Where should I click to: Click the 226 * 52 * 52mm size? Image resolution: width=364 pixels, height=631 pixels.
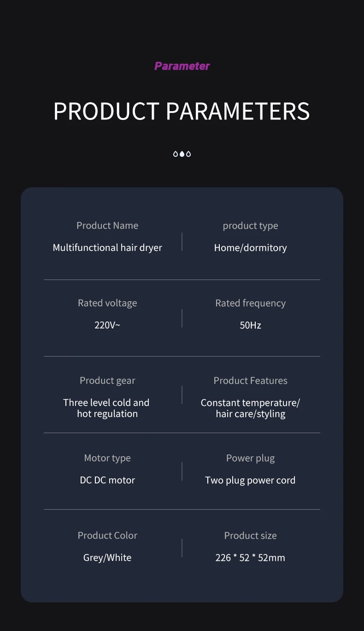[250, 558]
